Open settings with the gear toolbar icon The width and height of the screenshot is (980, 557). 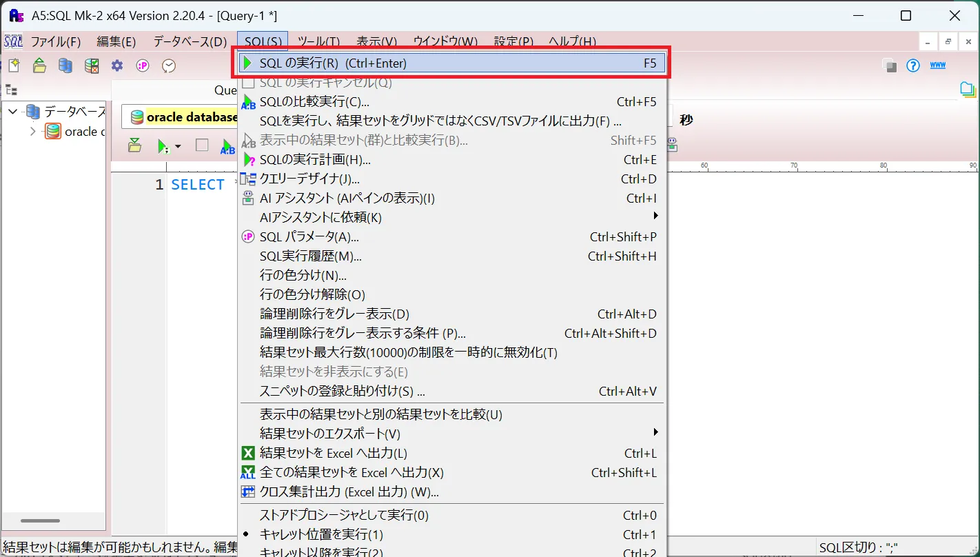coord(117,65)
